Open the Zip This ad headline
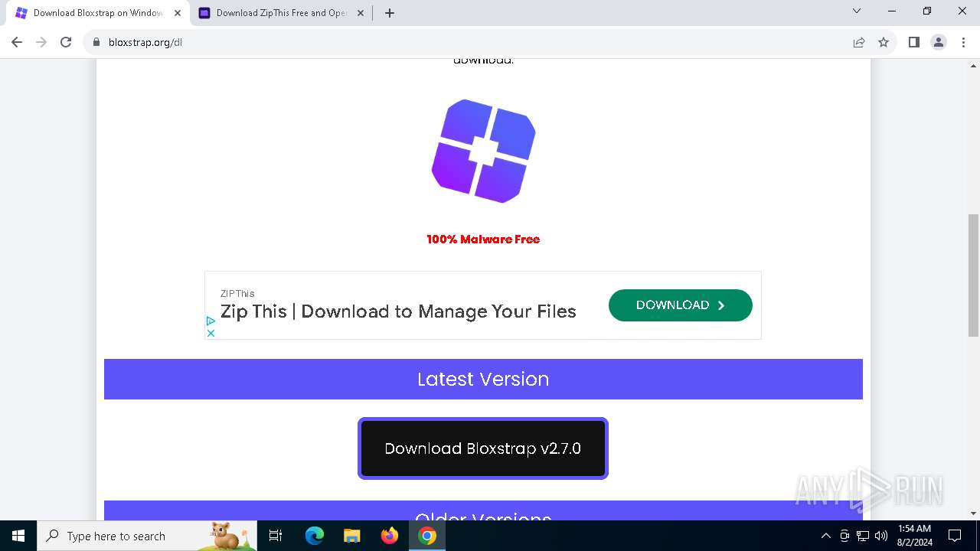 pos(398,311)
